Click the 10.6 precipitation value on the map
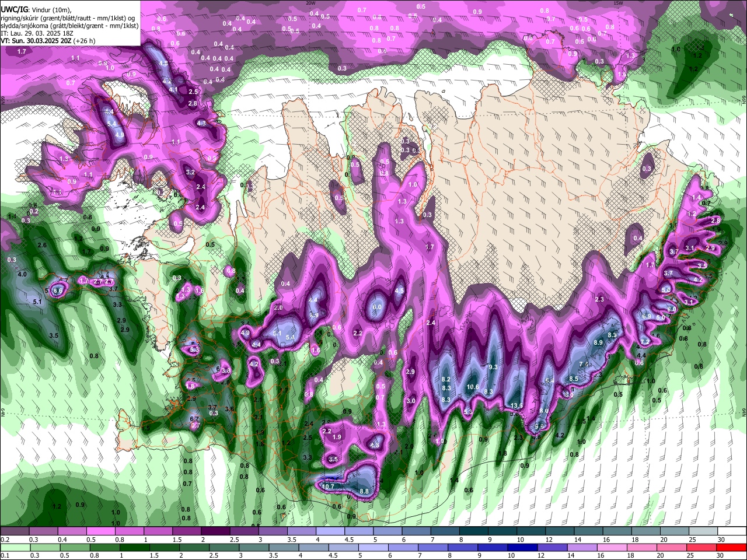 click(473, 387)
